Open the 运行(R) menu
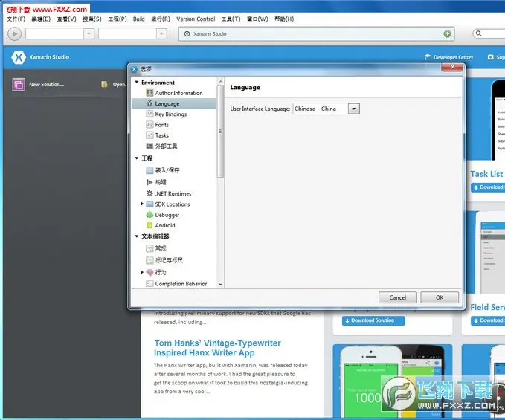This screenshot has width=505, height=420. (x=161, y=19)
